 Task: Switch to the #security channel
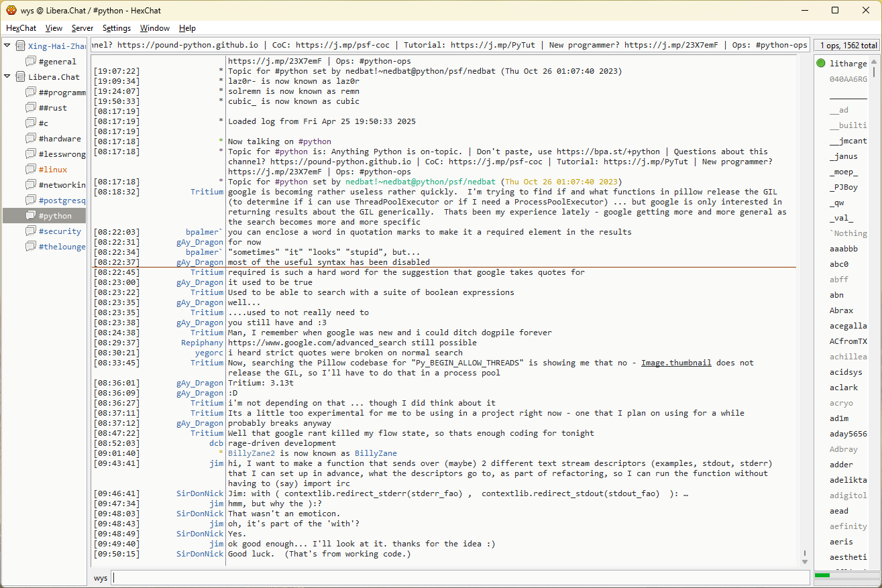[60, 231]
